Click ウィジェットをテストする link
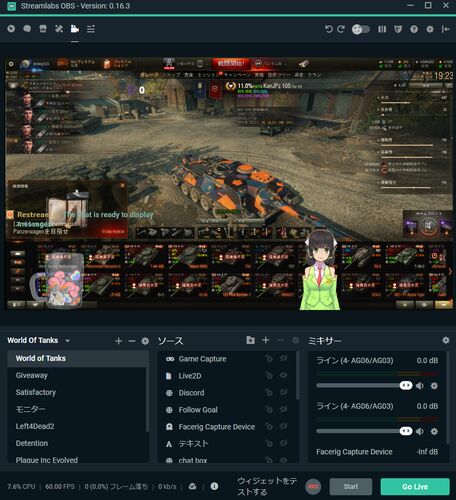The height and width of the screenshot is (500, 456). [267, 486]
